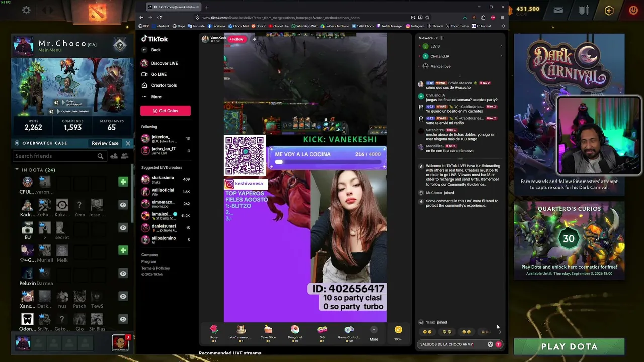The height and width of the screenshot is (362, 644).
Task: Click the Dota help question mark badge
Action: coord(119,45)
